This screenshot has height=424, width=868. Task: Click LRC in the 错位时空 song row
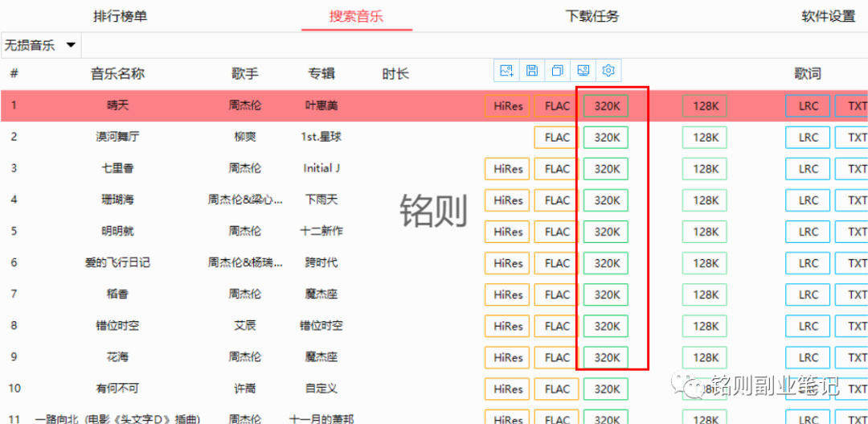(x=808, y=326)
